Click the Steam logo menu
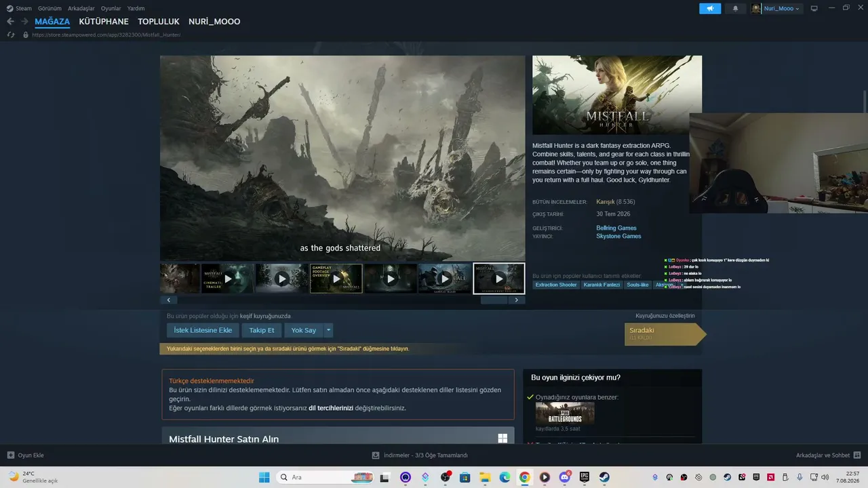The height and width of the screenshot is (488, 868). (19, 8)
